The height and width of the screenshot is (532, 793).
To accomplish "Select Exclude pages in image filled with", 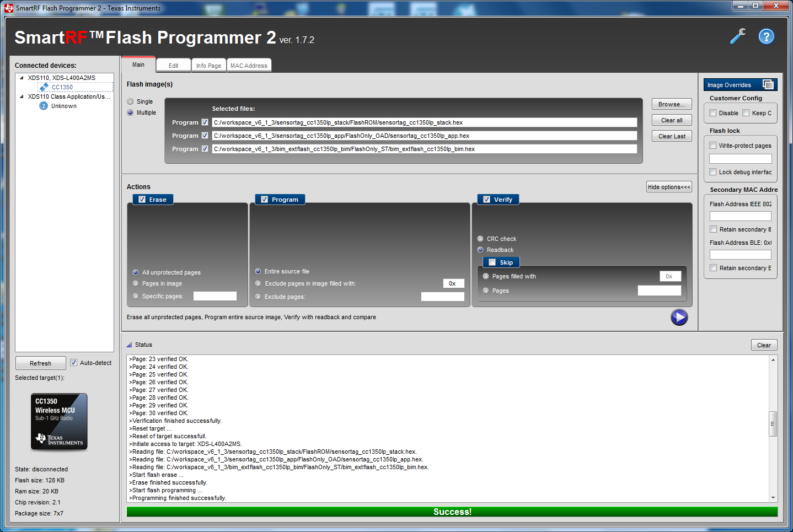I will pos(258,283).
